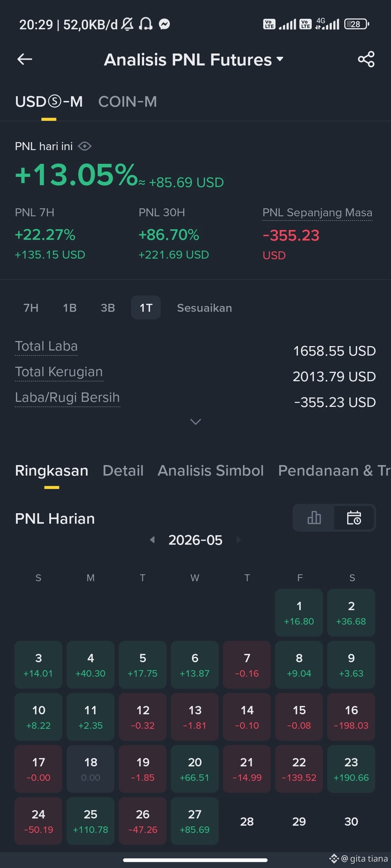Select the 1T time range

(146, 308)
